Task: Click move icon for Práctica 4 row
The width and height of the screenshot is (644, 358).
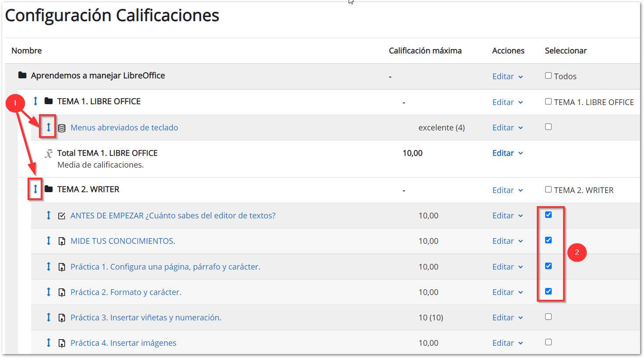Action: pos(49,343)
